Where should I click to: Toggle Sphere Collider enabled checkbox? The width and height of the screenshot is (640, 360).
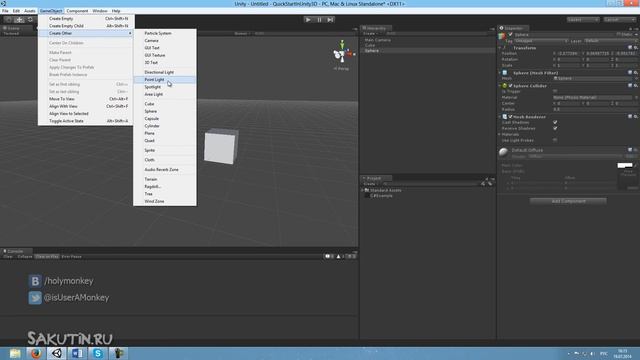(x=511, y=86)
